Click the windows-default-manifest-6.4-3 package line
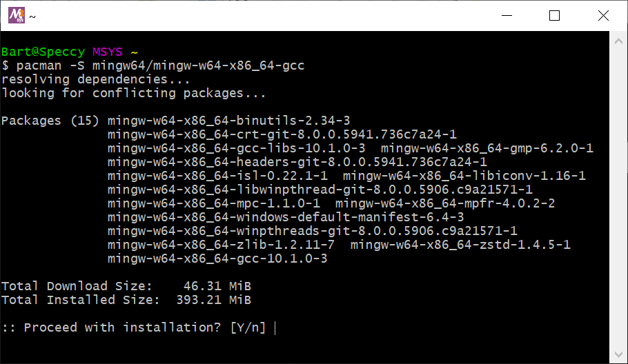 [286, 217]
